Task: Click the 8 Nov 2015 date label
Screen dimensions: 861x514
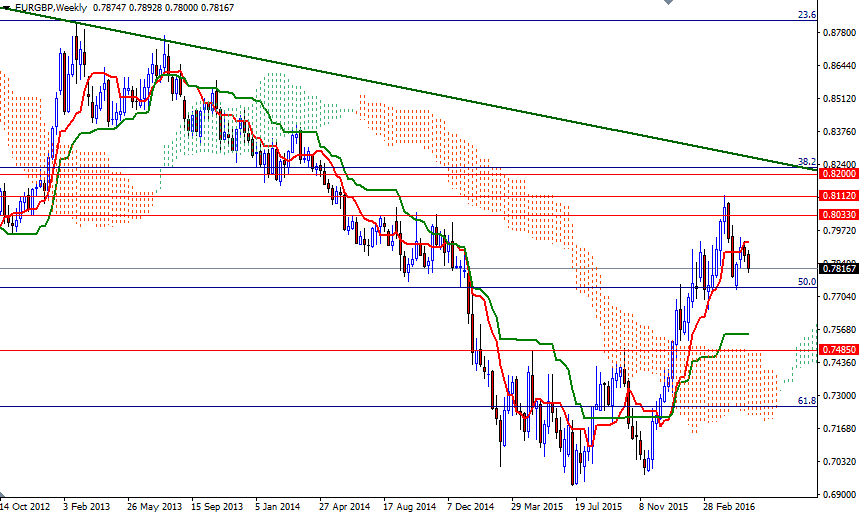Action: pyautogui.click(x=663, y=506)
